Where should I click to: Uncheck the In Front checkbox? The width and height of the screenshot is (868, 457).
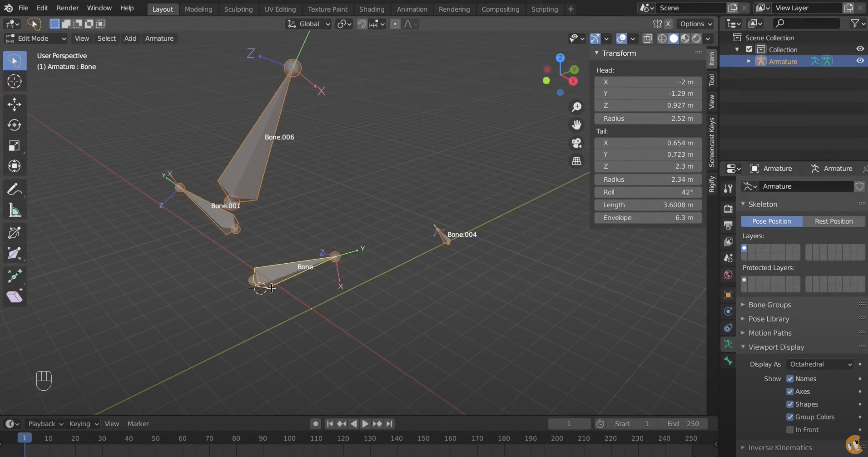pyautogui.click(x=790, y=429)
